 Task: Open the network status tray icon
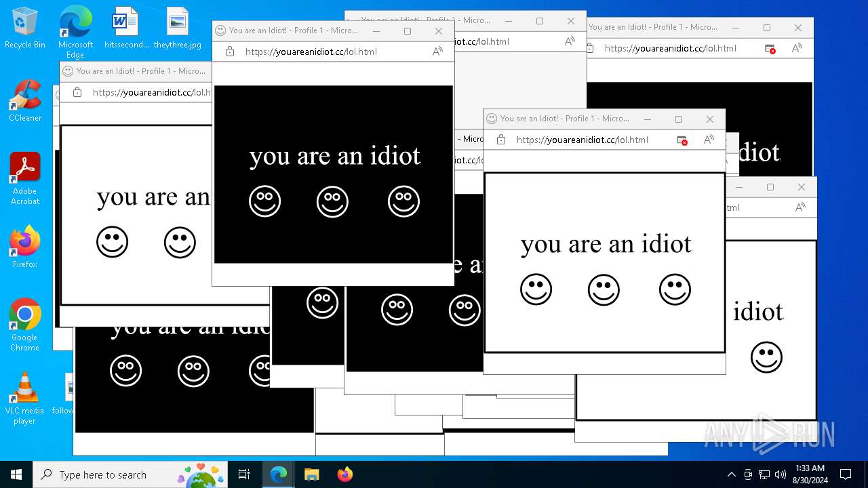(x=764, y=474)
